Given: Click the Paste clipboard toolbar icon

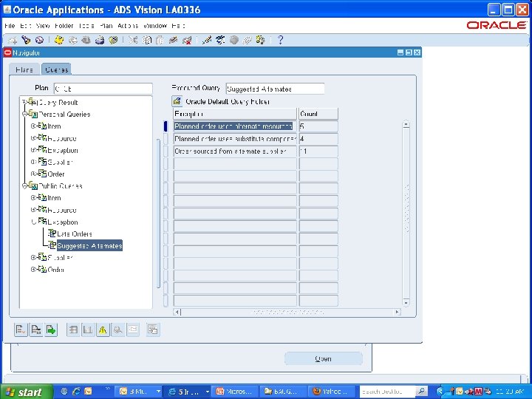Looking at the screenshot, I should 160,40.
